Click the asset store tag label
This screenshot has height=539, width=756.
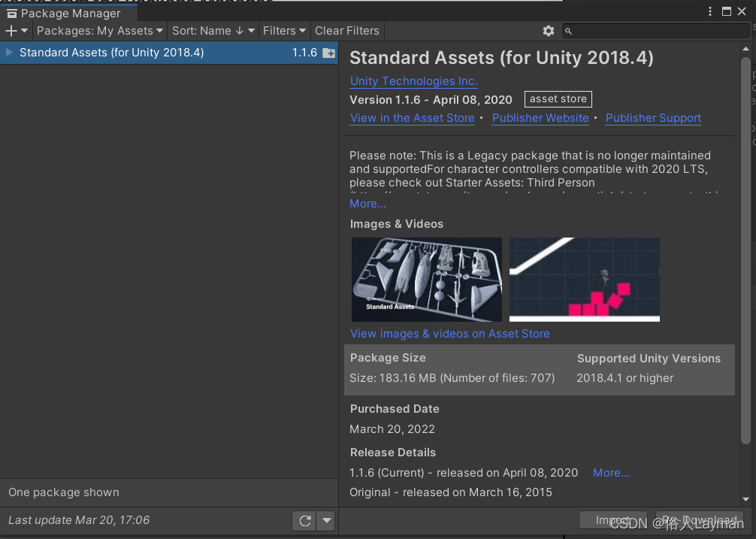coord(558,98)
